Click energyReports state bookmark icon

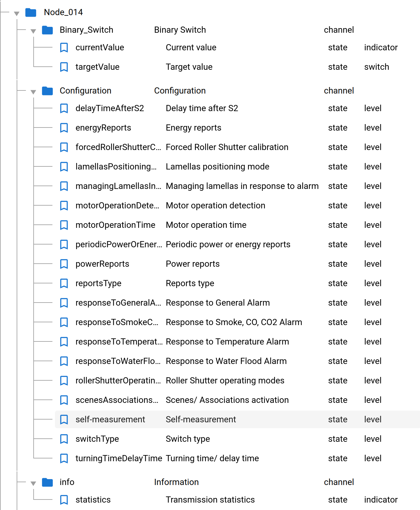pyautogui.click(x=64, y=128)
